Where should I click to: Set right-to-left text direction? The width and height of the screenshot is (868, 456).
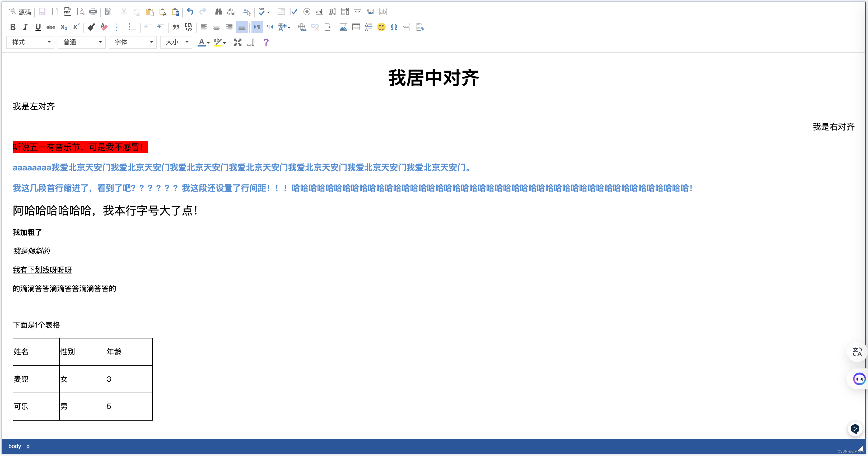coord(270,27)
